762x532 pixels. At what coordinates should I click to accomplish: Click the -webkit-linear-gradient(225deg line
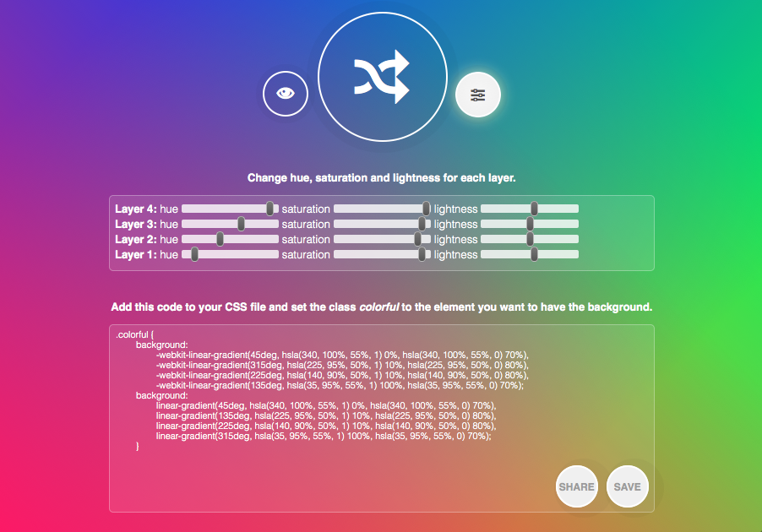342,375
